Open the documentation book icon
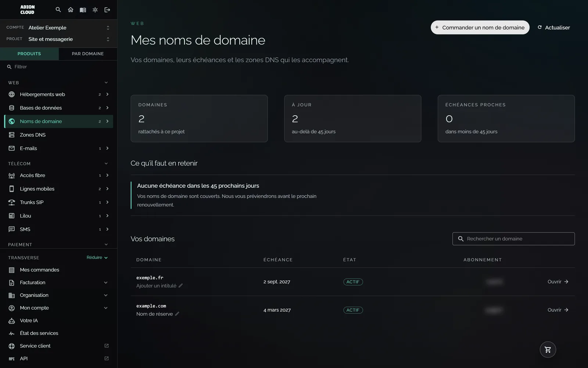 coord(83,10)
